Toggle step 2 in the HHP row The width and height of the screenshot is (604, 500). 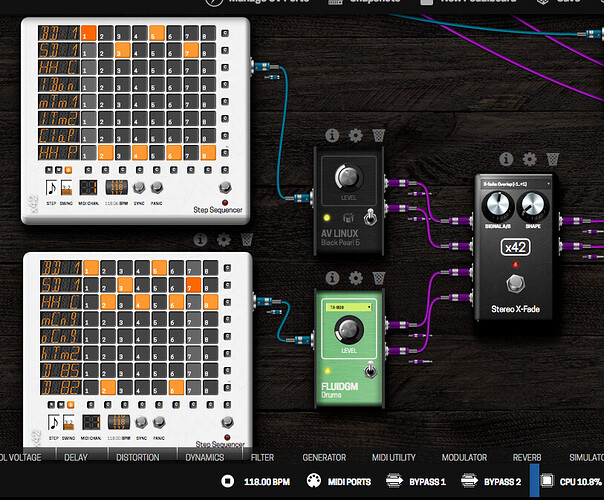[x=106, y=153]
